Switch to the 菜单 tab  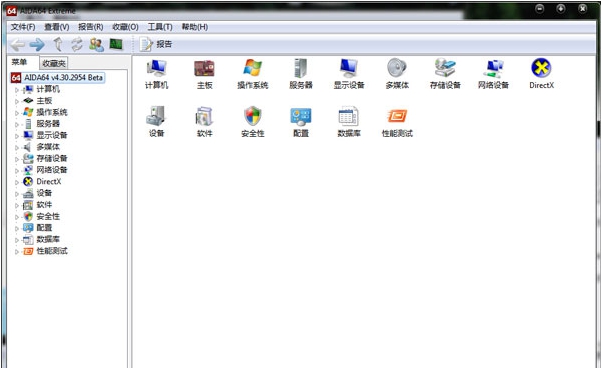tap(19, 62)
